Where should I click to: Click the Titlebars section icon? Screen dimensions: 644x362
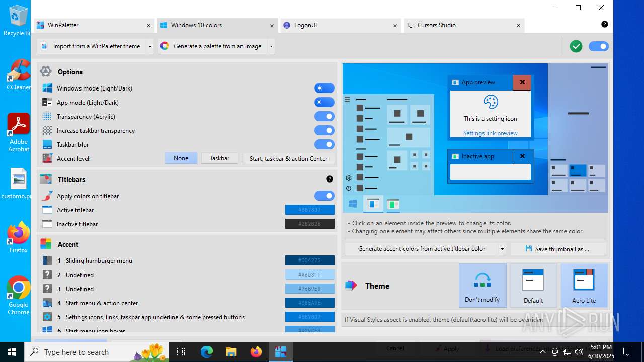[46, 179]
